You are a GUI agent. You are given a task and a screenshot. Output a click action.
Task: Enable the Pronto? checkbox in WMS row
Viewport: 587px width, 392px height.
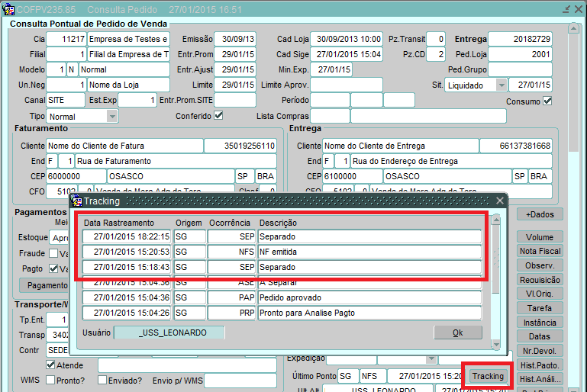(x=50, y=381)
